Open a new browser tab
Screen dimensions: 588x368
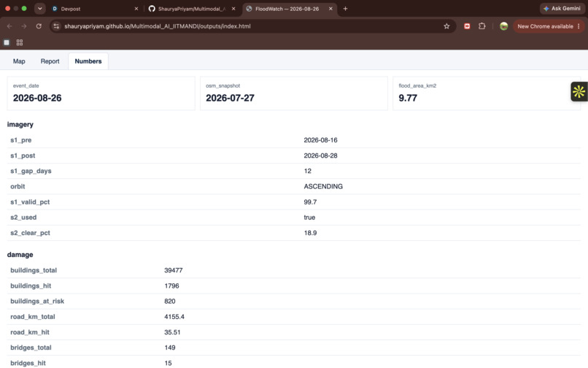pos(345,9)
